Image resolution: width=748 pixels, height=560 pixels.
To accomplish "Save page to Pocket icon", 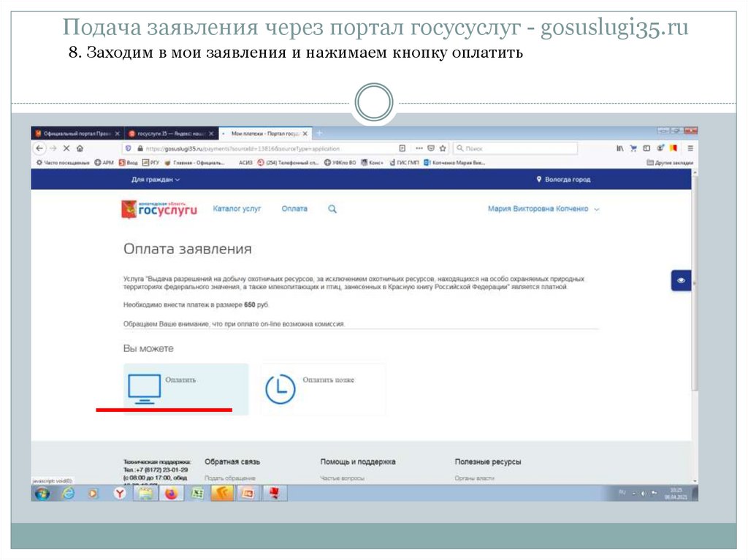I will click(431, 148).
